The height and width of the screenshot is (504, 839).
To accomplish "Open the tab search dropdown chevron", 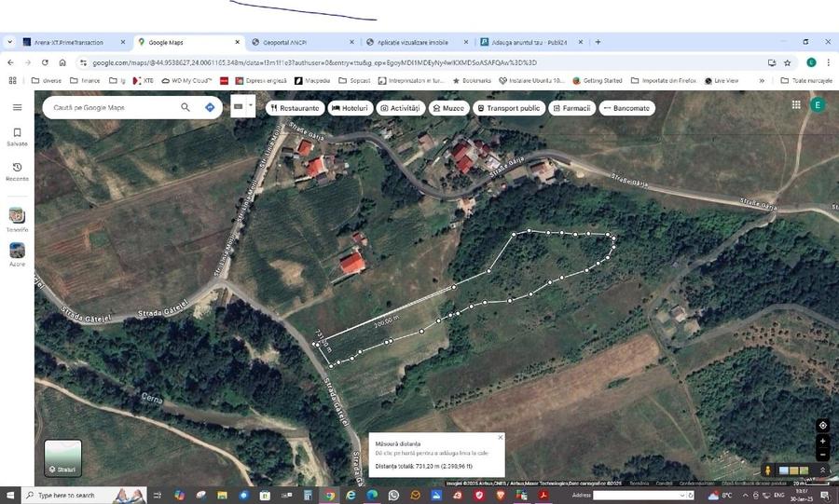I will point(9,42).
